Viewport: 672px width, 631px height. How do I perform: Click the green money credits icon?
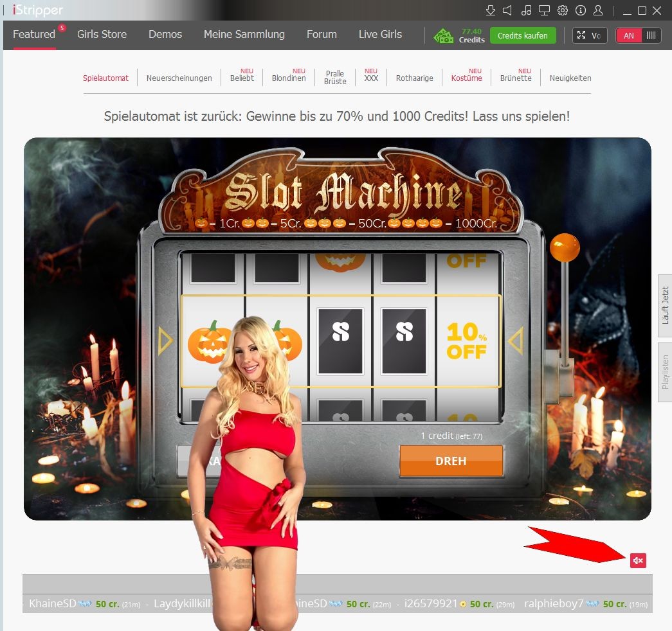click(444, 36)
